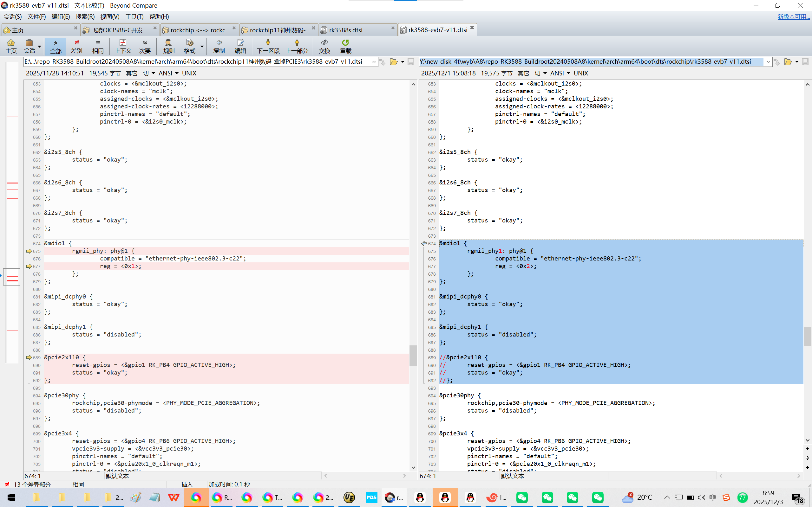The height and width of the screenshot is (507, 812).
Task: Click the Swap (交换) sides toolbar icon
Action: (324, 46)
